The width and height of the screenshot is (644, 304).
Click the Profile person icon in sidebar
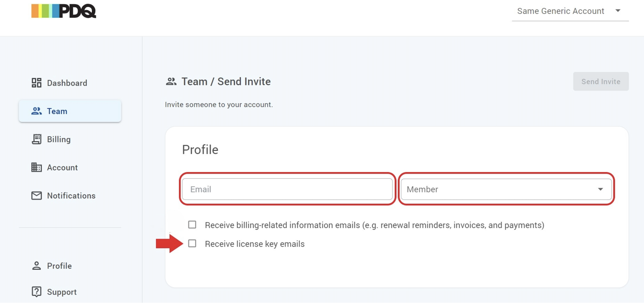tap(36, 266)
